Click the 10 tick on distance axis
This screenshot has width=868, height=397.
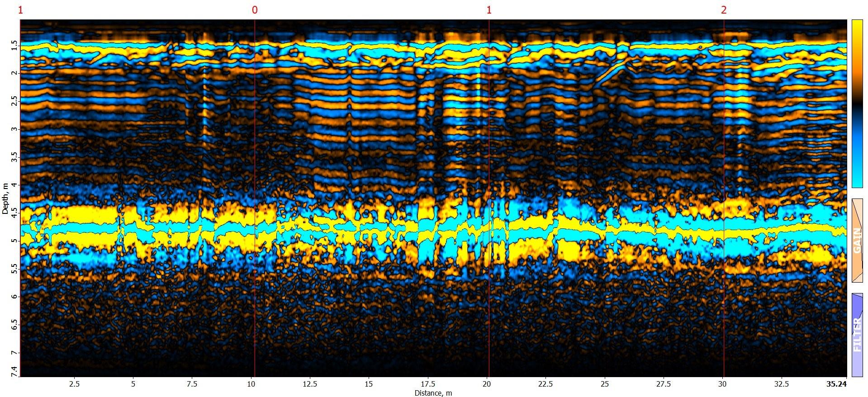pyautogui.click(x=251, y=384)
